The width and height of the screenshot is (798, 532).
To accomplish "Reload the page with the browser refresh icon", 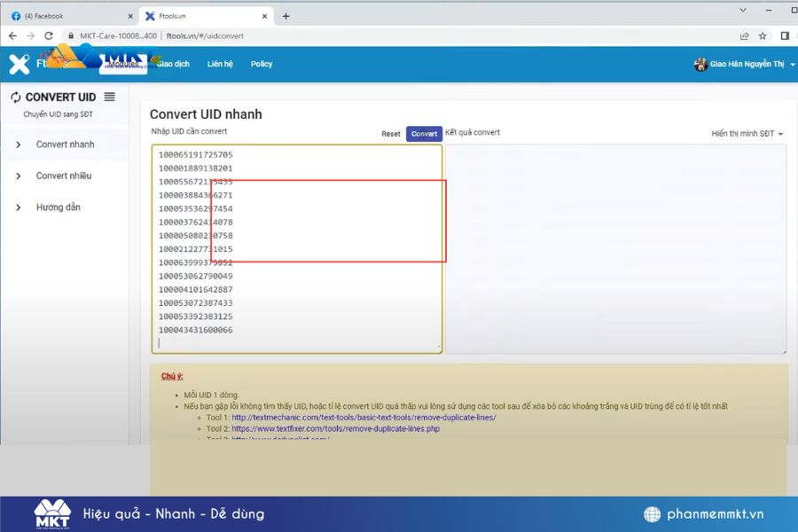I will pos(50,35).
